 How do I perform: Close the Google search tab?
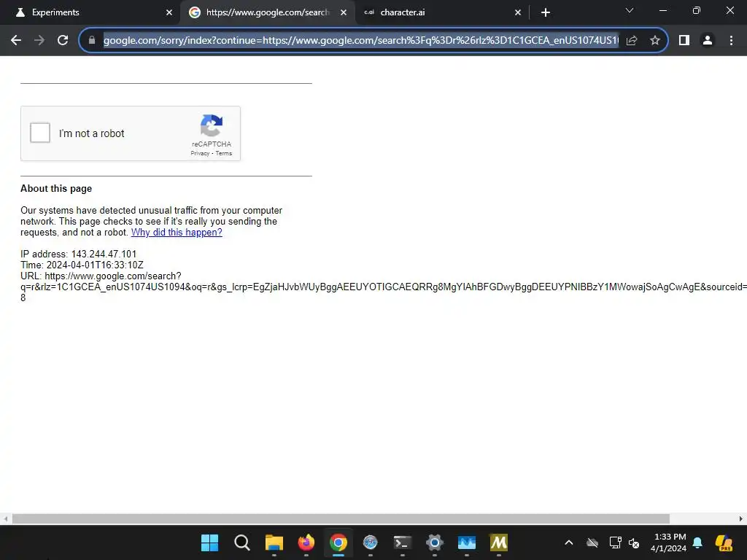click(344, 12)
